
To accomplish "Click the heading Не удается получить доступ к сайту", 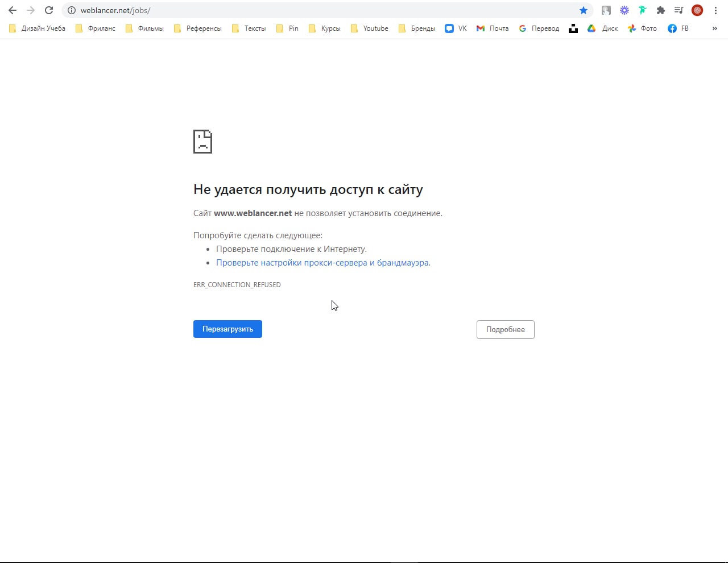I will pos(308,189).
